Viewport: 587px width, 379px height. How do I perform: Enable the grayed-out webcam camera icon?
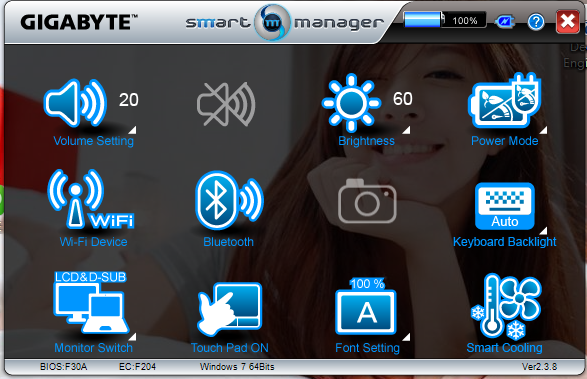coord(367,201)
